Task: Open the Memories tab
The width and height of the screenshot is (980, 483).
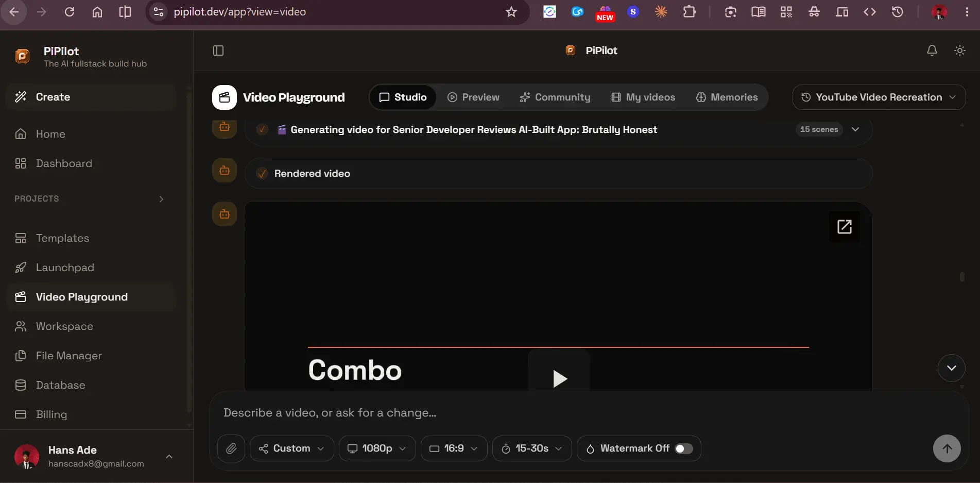Action: [727, 97]
